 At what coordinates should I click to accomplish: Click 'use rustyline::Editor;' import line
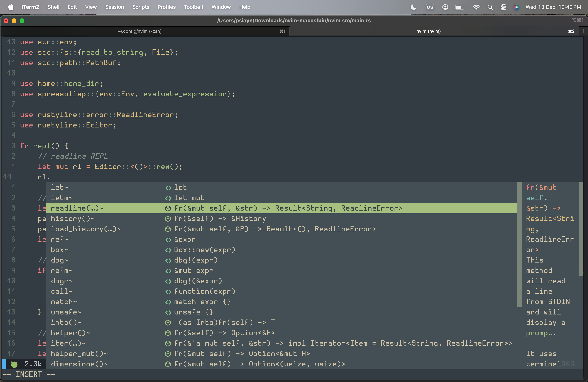pyautogui.click(x=68, y=125)
